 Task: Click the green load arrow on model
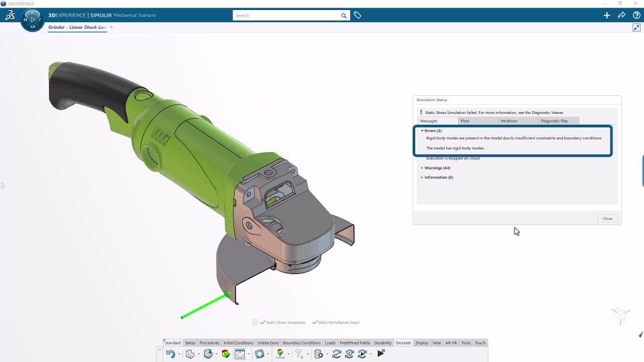[x=205, y=306]
